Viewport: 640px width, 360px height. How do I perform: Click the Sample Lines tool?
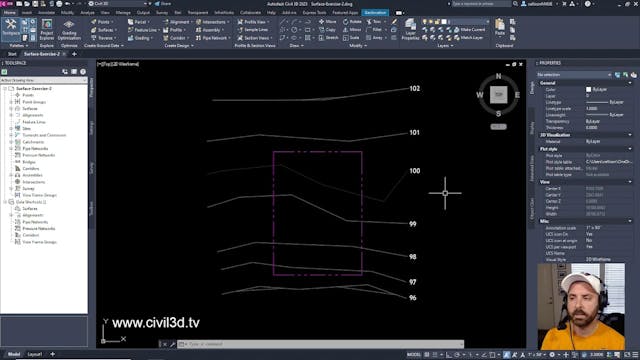[x=253, y=30]
